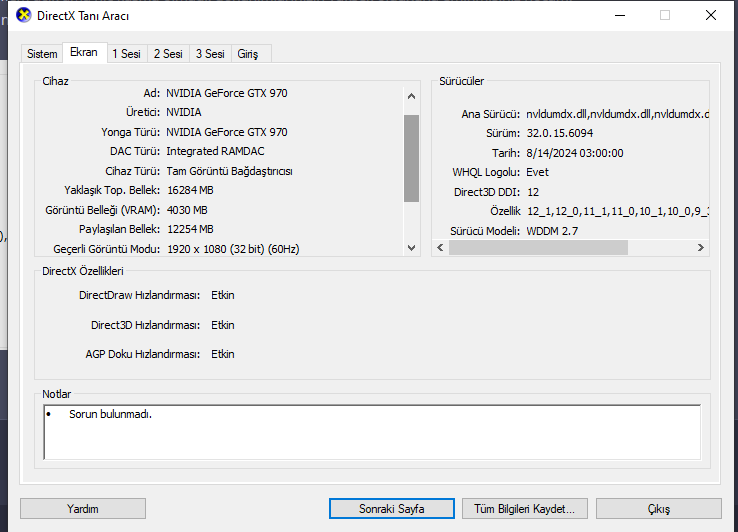Click the text Integrated RAMDAC

coord(216,152)
